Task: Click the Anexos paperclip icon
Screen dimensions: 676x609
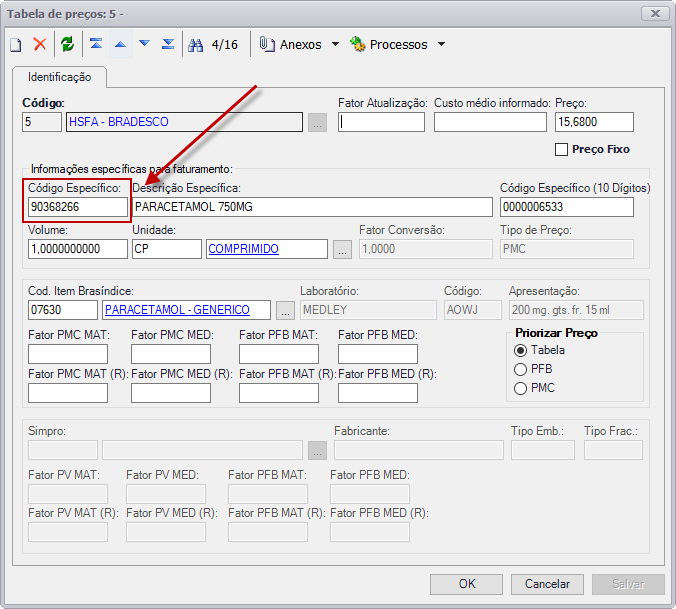Action: point(267,44)
